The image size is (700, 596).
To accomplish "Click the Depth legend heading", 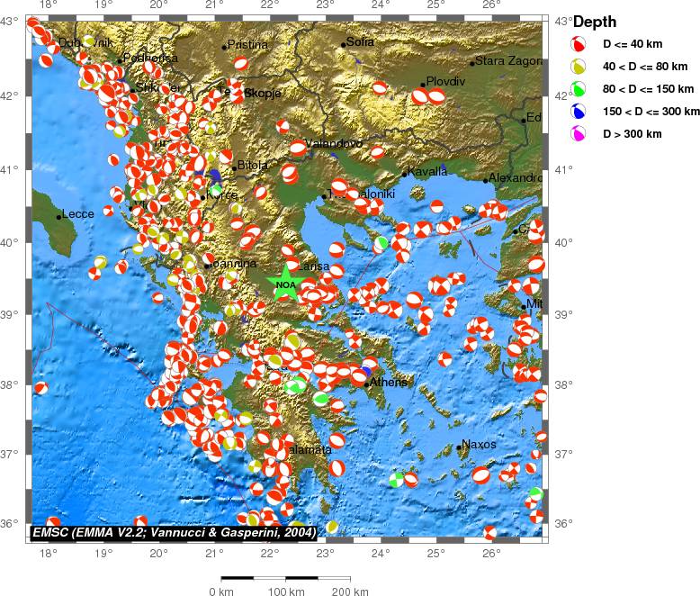I will coord(595,22).
